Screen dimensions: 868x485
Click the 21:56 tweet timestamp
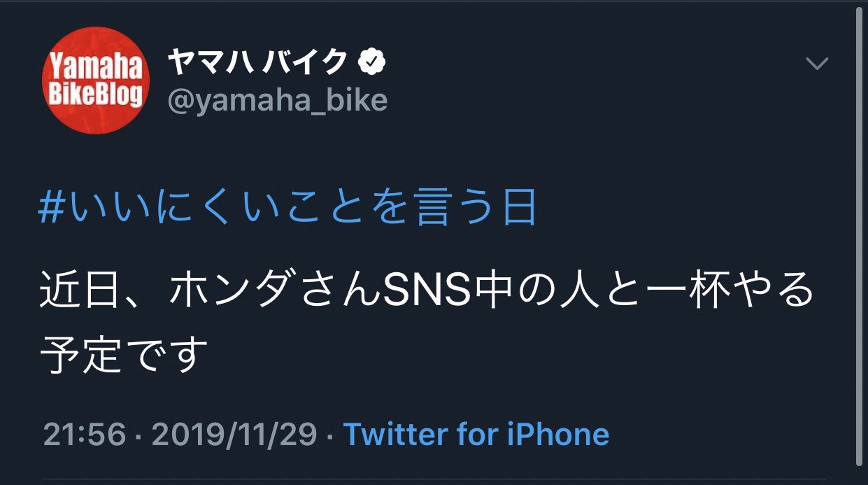(85, 434)
